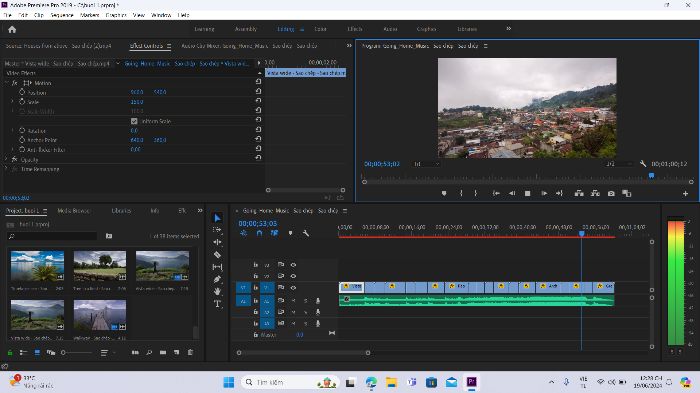Switch to Audio Clip Mixer tab

tap(249, 46)
